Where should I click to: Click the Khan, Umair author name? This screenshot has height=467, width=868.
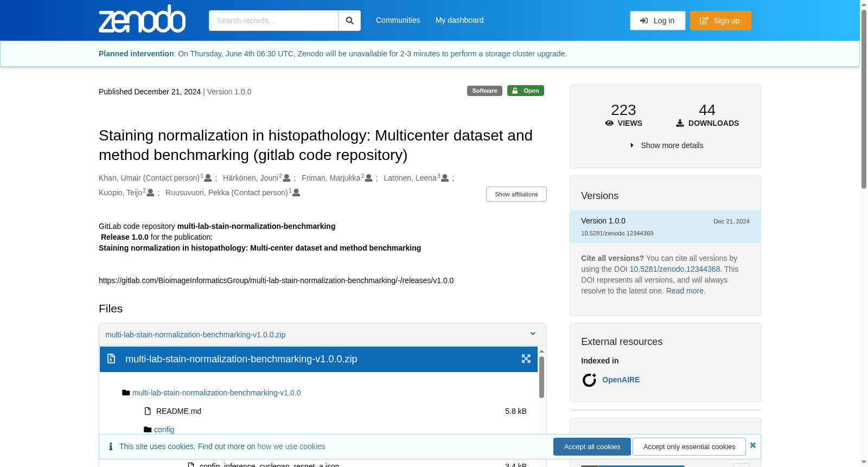[149, 178]
